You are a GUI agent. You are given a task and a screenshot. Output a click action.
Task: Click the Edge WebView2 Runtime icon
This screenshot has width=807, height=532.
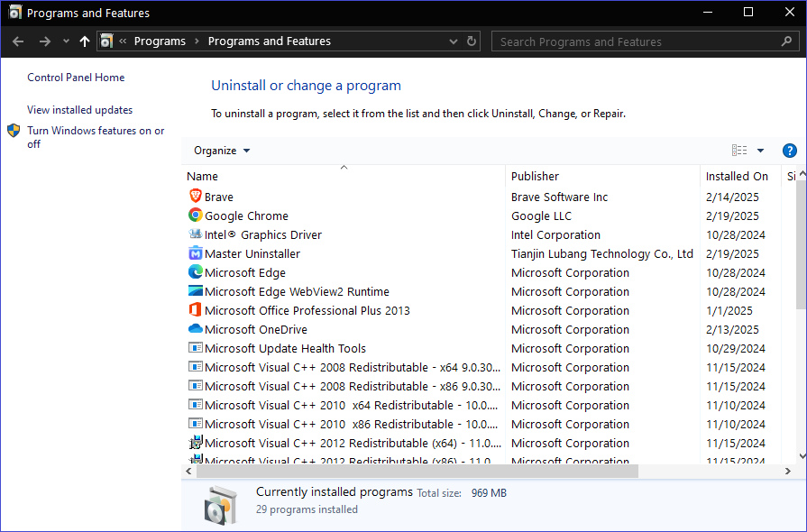(x=195, y=290)
